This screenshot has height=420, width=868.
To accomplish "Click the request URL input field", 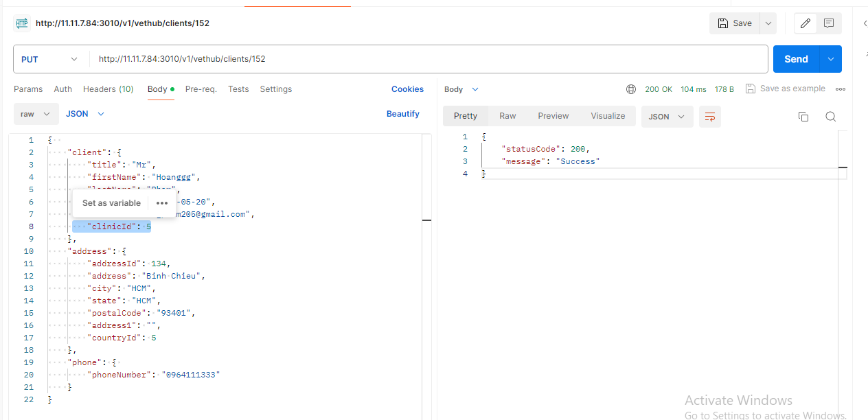I will point(429,59).
